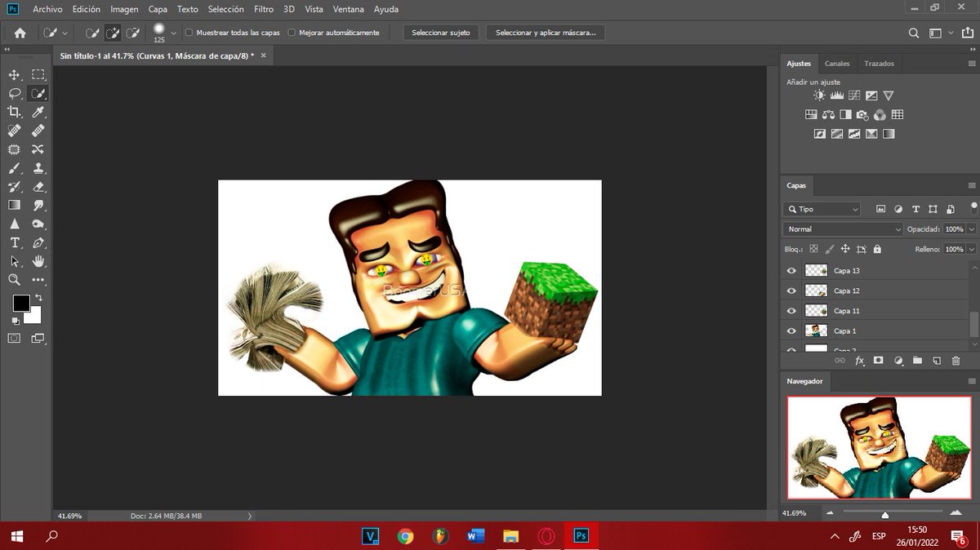
Task: Open the Filtro menu
Action: pos(264,9)
